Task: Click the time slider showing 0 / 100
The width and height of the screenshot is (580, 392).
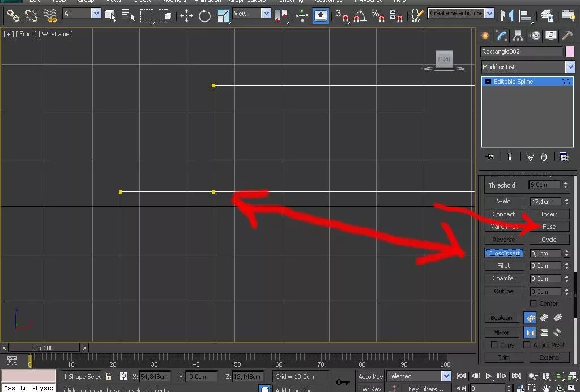Action: pyautogui.click(x=44, y=348)
